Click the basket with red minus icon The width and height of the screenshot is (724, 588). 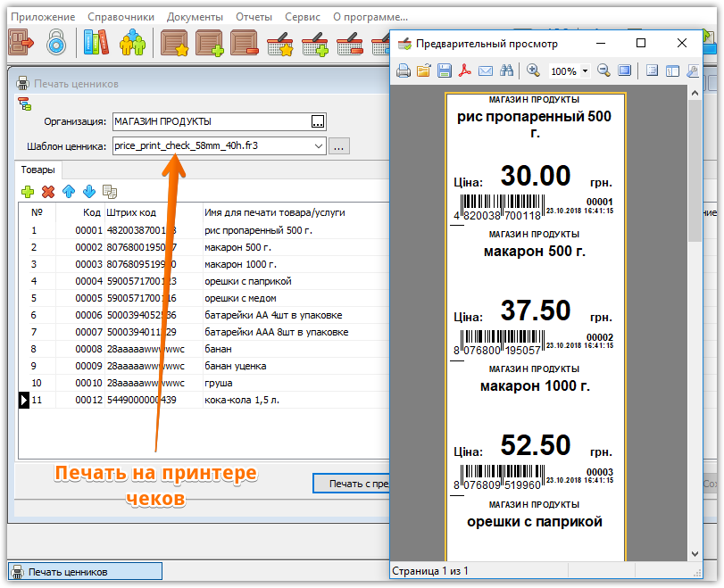pos(350,45)
